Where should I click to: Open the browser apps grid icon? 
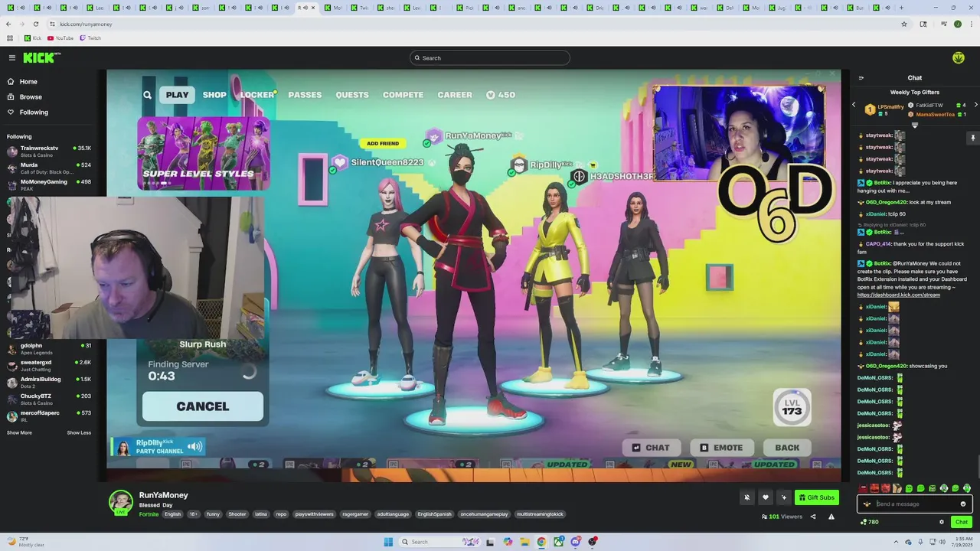click(x=10, y=37)
